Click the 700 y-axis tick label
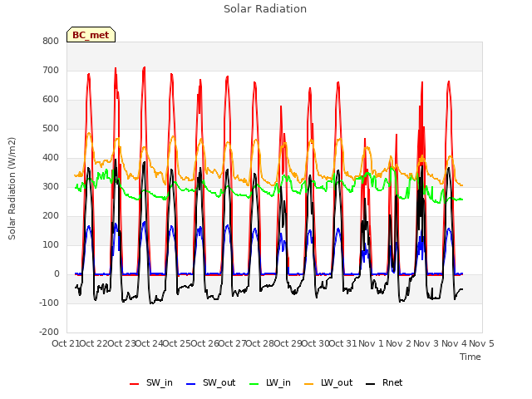Viewport: 532px width, 399px height. coord(51,70)
